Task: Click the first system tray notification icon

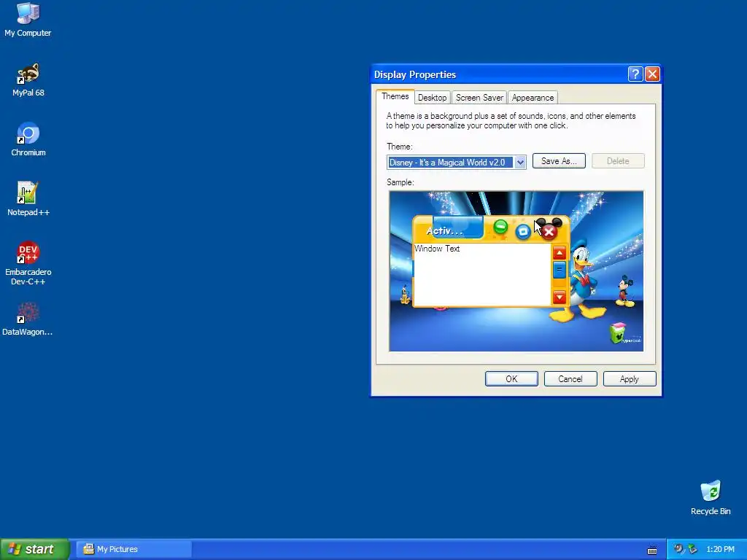Action: pos(678,549)
